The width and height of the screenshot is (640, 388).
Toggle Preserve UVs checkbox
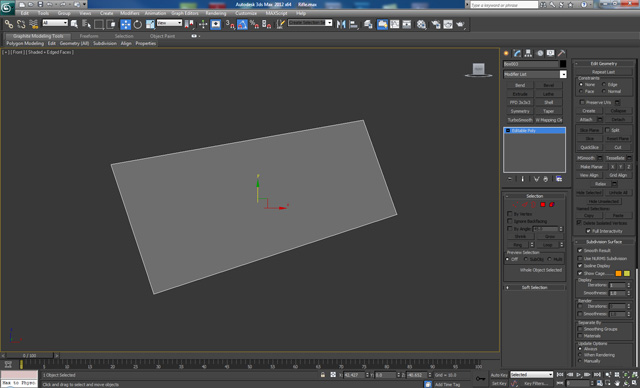click(582, 102)
